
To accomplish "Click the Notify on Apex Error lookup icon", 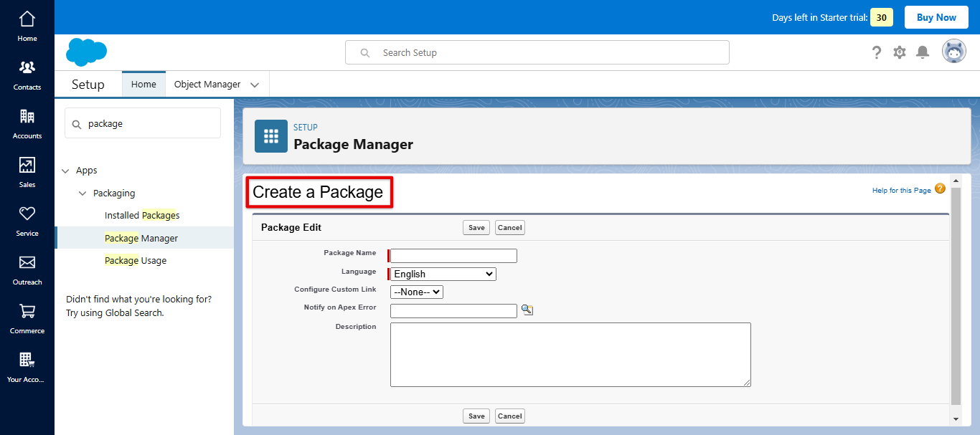I will 527,310.
